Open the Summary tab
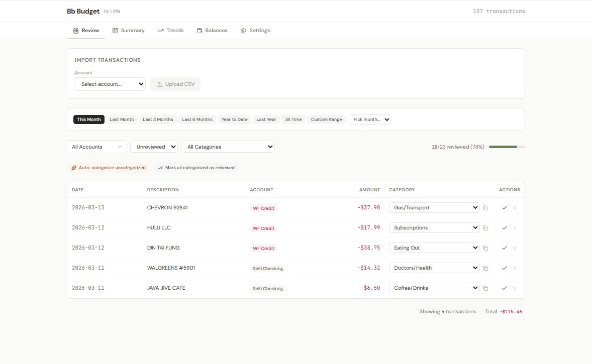The image size is (592, 364). pyautogui.click(x=129, y=30)
